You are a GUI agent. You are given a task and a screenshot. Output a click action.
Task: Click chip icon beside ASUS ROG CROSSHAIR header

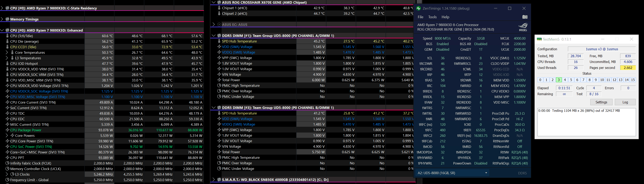pyautogui.click(x=219, y=2)
